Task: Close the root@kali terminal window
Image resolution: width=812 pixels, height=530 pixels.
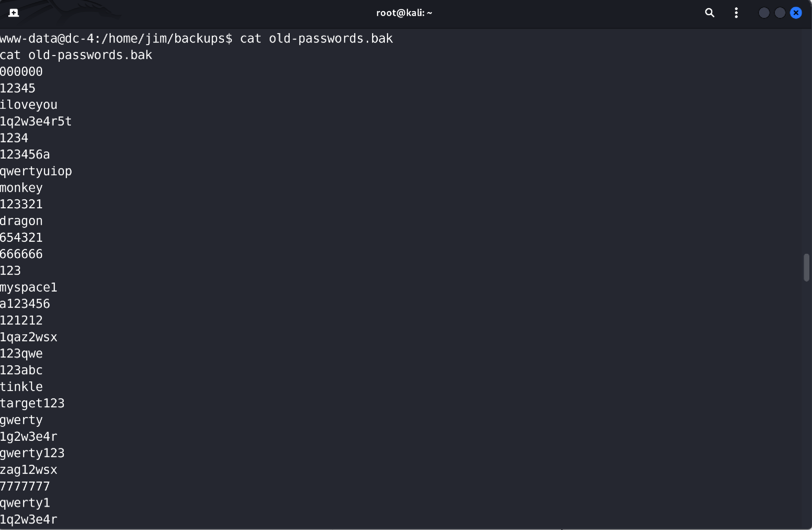Action: (x=796, y=13)
